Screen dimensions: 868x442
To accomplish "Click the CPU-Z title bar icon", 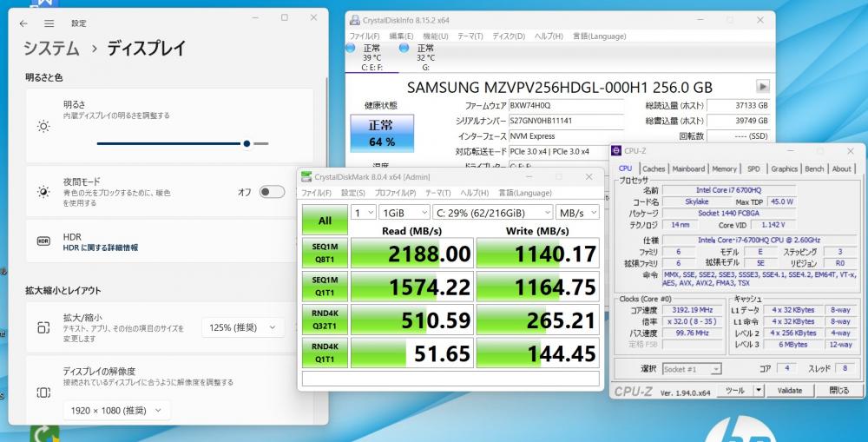I will pyautogui.click(x=616, y=150).
